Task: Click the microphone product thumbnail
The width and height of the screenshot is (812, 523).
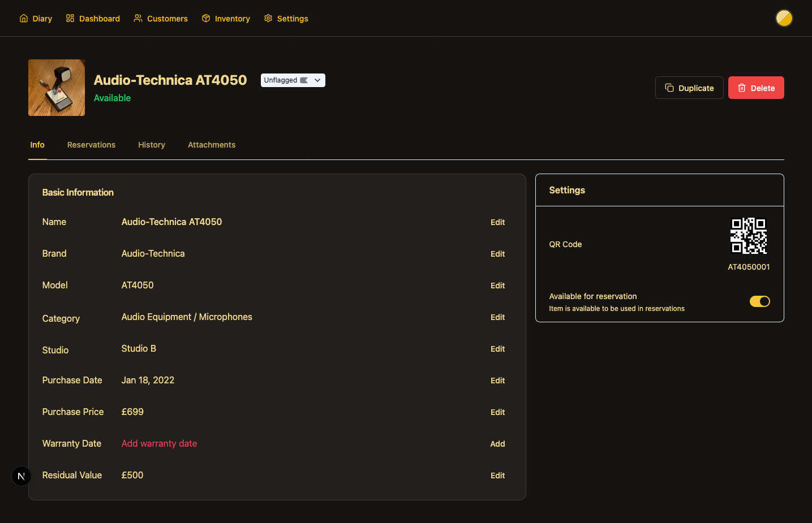Action: [57, 88]
